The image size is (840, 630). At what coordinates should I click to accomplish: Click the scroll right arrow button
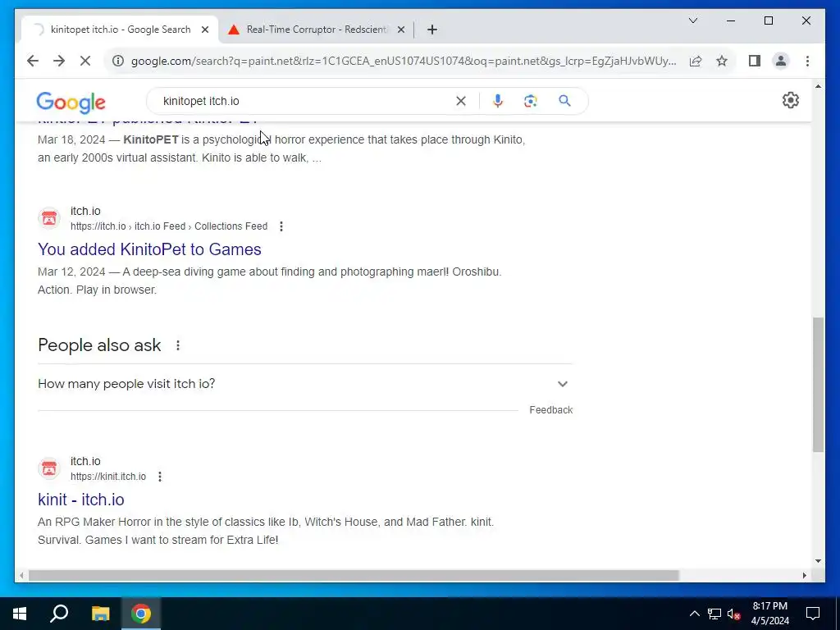[x=804, y=575]
